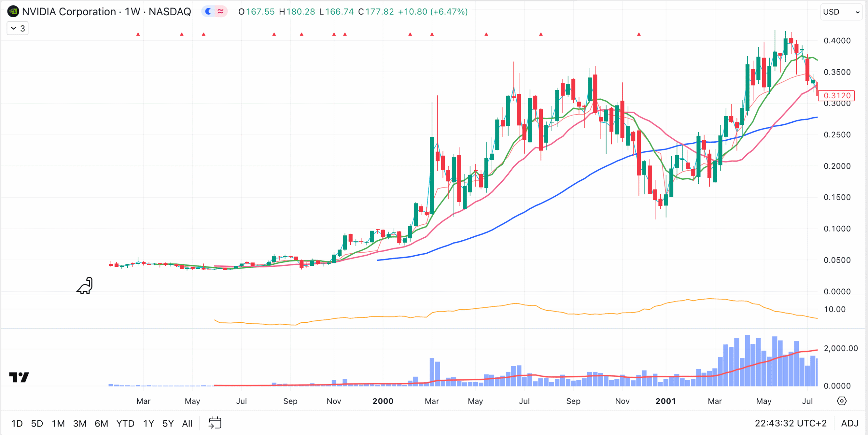Click the TradingView logo
868x435 pixels.
coord(19,377)
